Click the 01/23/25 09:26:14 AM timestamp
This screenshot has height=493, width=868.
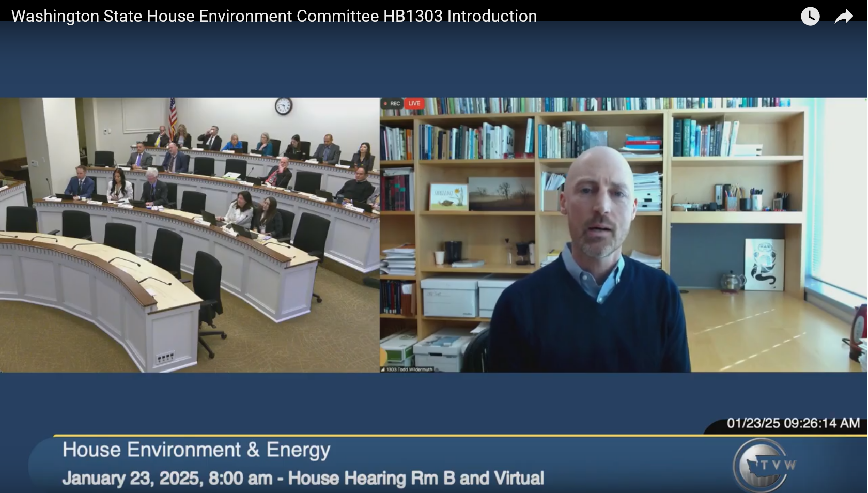(x=793, y=423)
